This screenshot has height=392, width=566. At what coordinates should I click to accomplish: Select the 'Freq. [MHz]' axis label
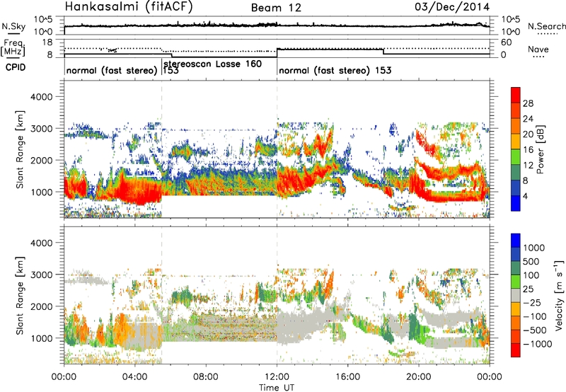tap(13, 48)
